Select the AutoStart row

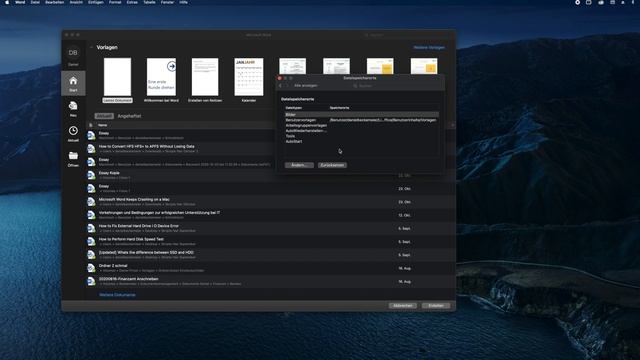coord(362,141)
